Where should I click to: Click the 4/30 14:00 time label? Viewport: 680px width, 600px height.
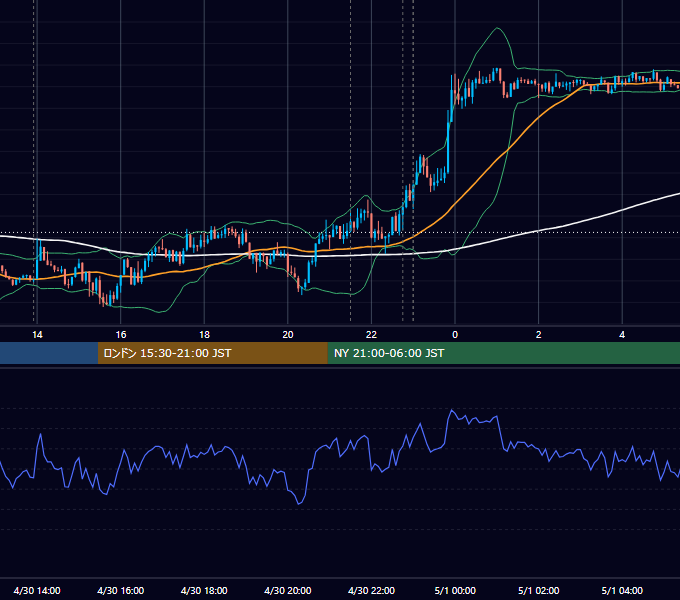[37, 590]
